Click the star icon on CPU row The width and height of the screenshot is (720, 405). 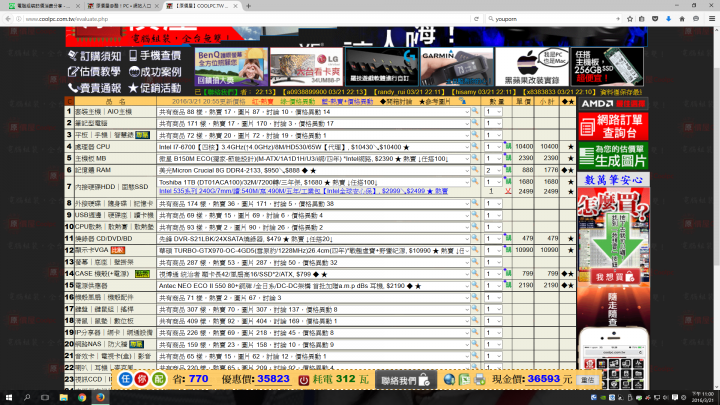pos(571,147)
